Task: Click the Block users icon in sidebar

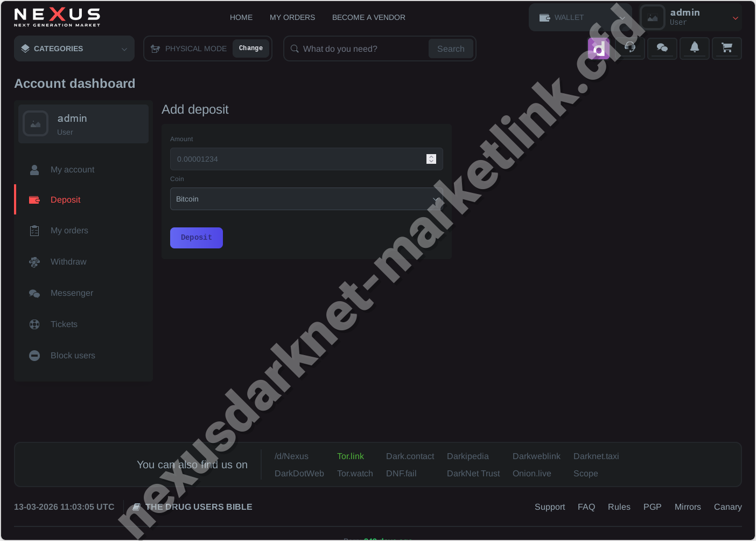Action: 34,356
